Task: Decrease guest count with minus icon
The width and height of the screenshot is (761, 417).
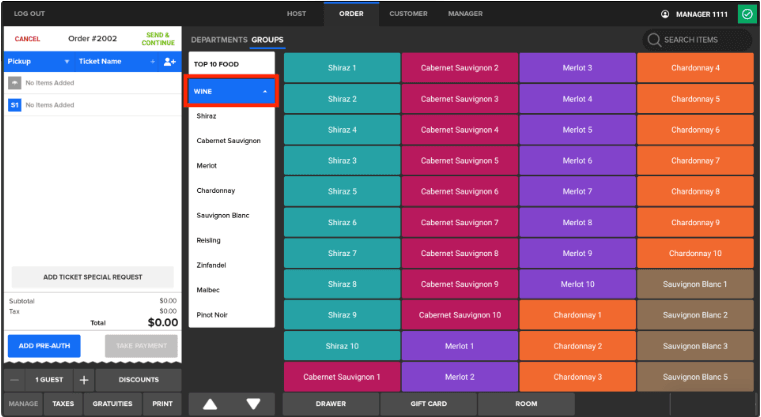Action: (x=14, y=380)
